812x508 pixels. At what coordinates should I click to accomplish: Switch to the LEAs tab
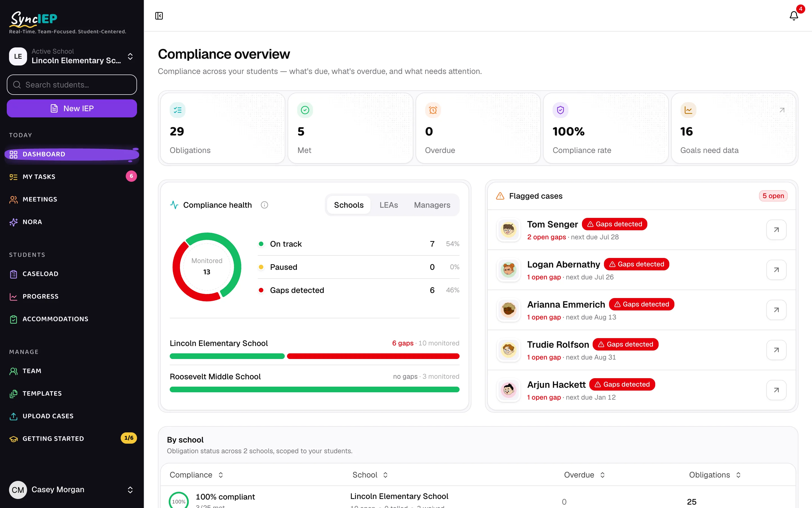tap(389, 205)
